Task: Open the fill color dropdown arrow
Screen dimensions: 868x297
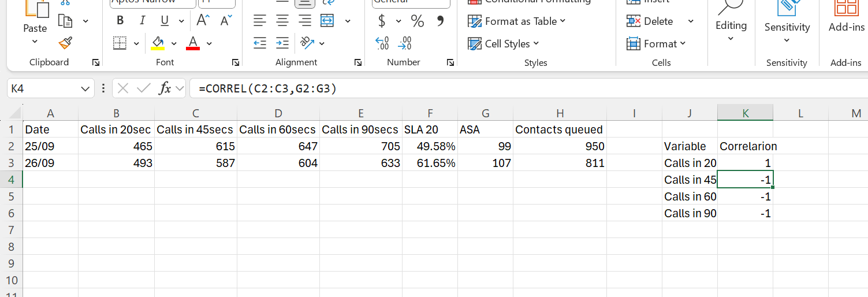Action: click(174, 43)
